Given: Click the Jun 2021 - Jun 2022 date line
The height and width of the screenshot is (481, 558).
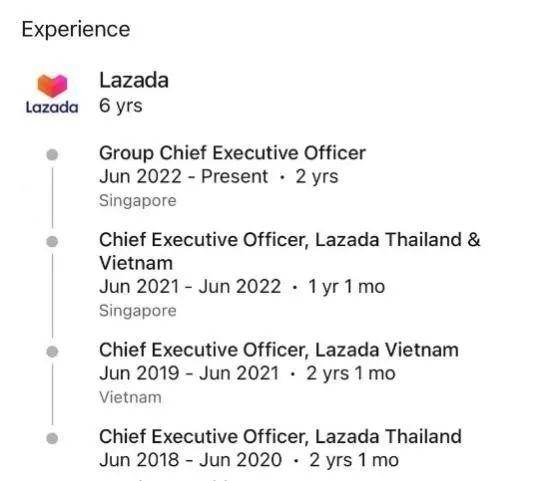Looking at the screenshot, I should click(242, 287).
